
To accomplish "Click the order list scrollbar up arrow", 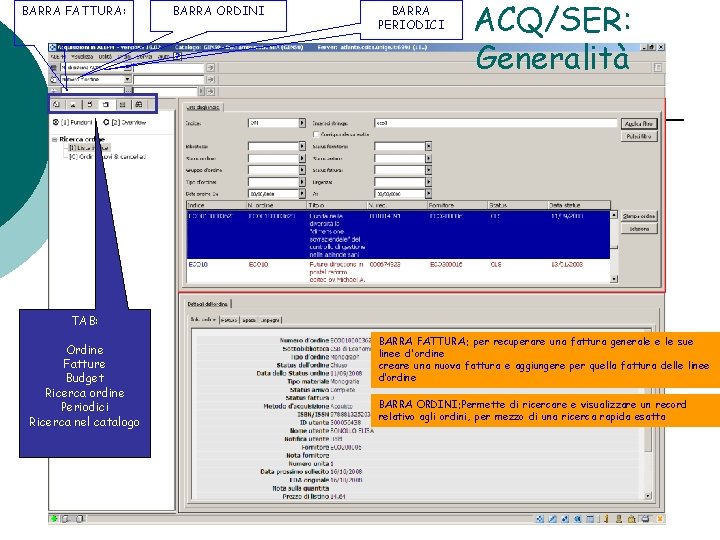I will coord(614,214).
